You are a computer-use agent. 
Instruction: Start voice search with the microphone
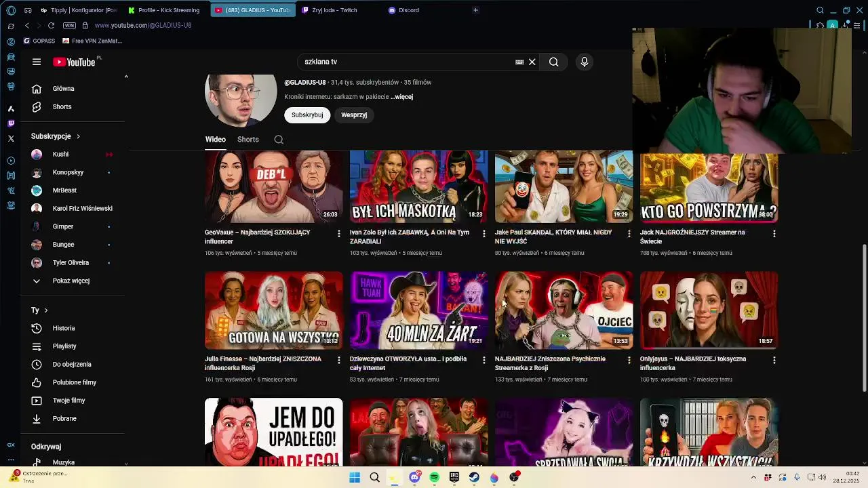[585, 62]
